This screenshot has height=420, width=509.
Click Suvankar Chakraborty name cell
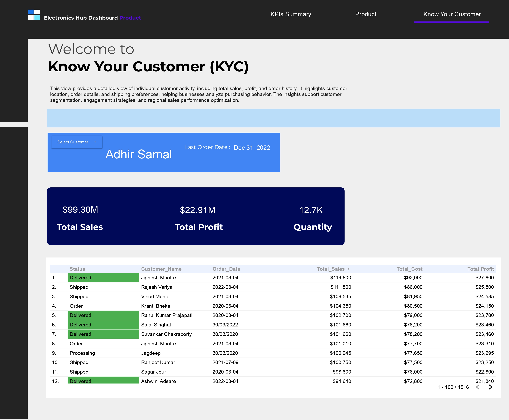pos(166,334)
